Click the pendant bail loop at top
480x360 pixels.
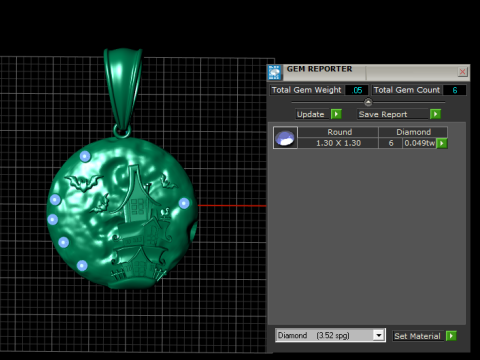pos(123,89)
